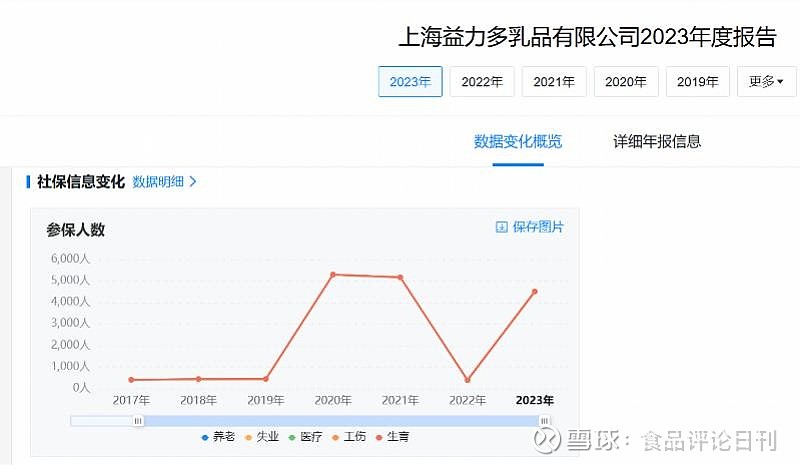Image resolution: width=800 pixels, height=465 pixels.
Task: Toggle the 工伤 legend series
Action: (x=349, y=437)
